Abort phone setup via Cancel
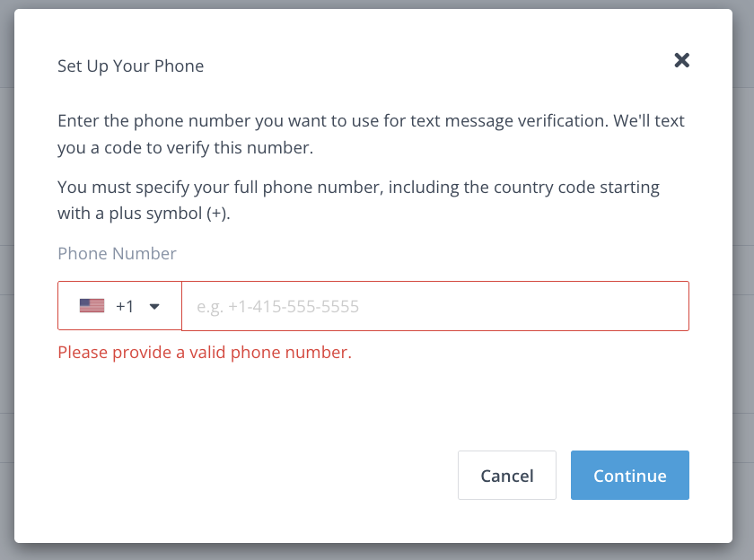This screenshot has width=754, height=560. 506,476
